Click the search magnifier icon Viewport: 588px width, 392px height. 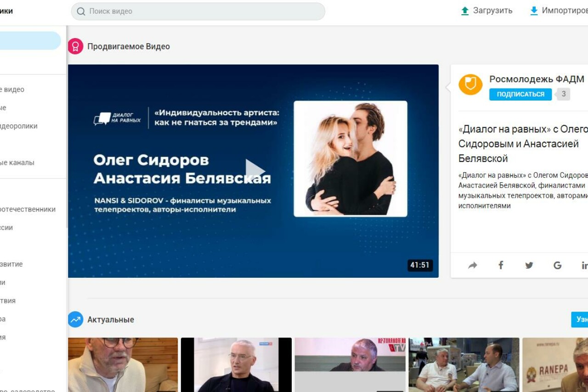pyautogui.click(x=81, y=11)
